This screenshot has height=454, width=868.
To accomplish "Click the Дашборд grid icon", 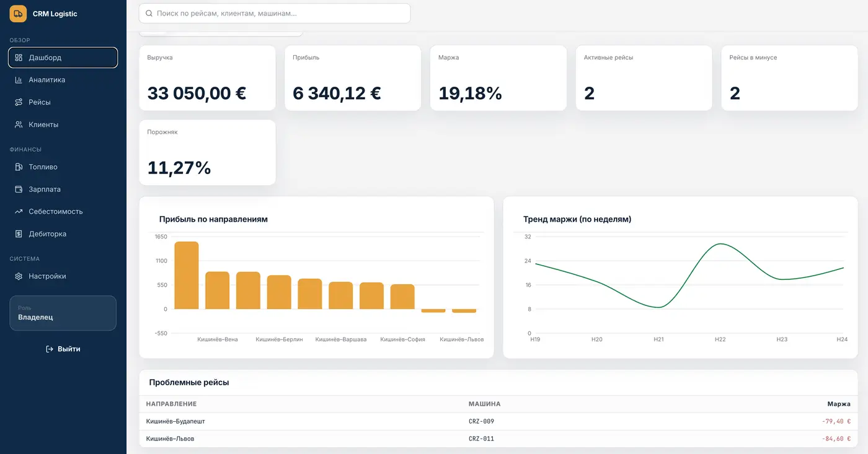I will point(19,58).
